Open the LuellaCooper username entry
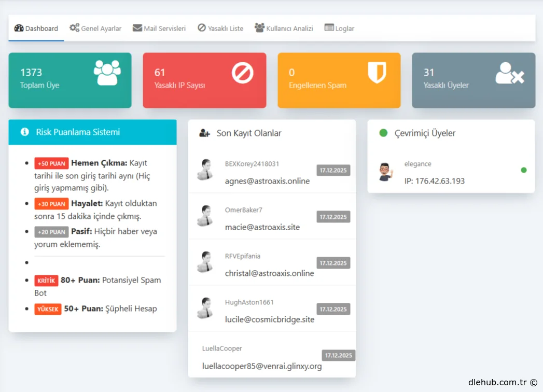This screenshot has height=392, width=543. [x=222, y=348]
